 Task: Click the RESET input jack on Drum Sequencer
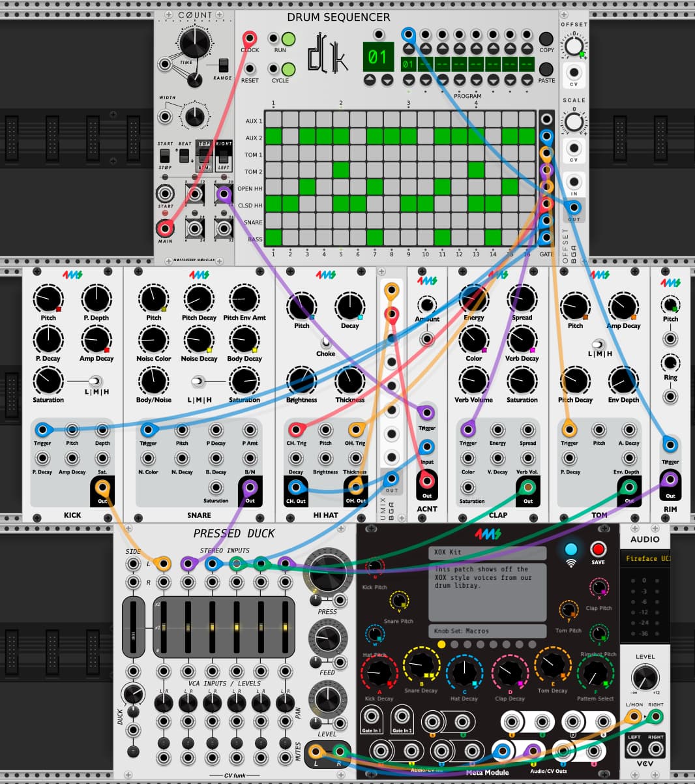(x=250, y=68)
